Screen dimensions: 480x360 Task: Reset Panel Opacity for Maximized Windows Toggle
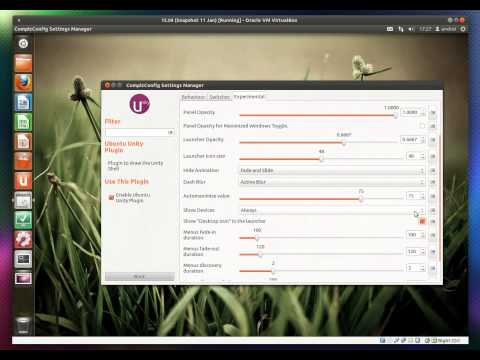(x=433, y=126)
